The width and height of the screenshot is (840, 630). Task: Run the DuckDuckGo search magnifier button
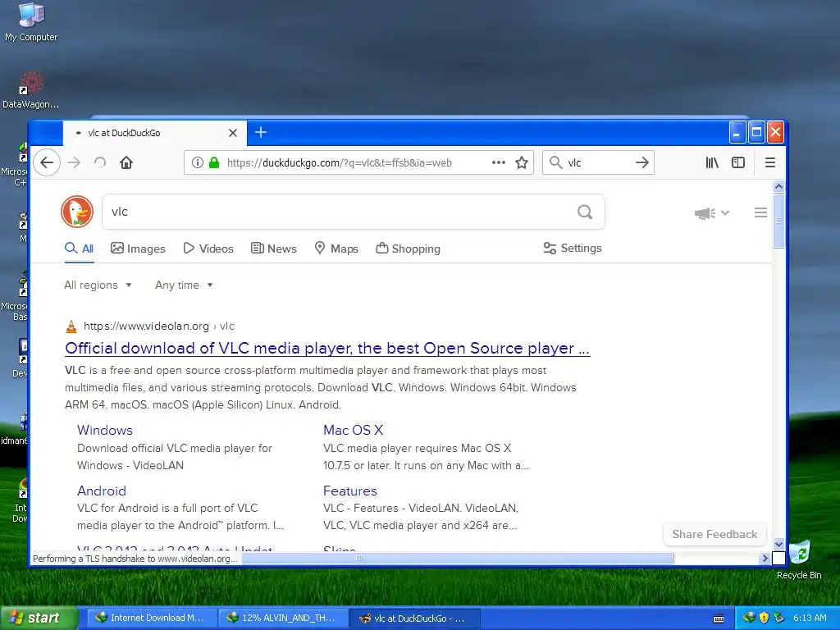pyautogui.click(x=585, y=212)
